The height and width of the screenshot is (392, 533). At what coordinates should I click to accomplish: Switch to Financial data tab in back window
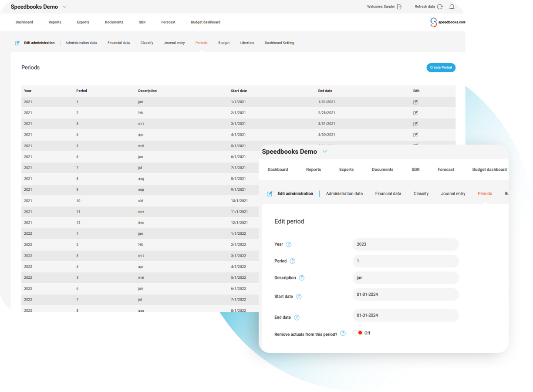tap(118, 43)
